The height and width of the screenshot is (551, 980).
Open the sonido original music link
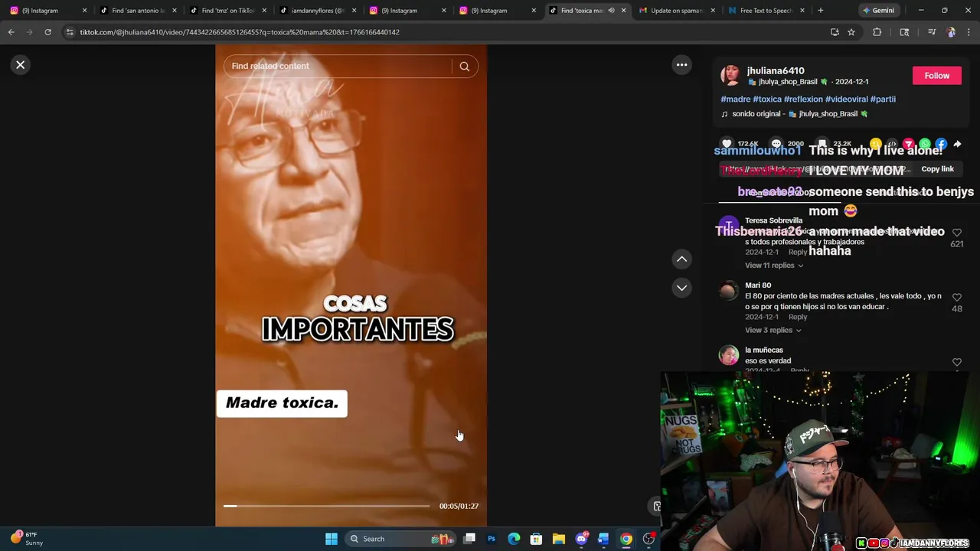pyautogui.click(x=794, y=114)
